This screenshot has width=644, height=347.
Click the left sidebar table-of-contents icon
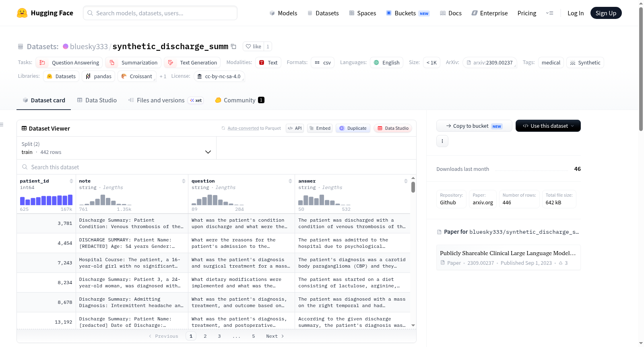coord(2,125)
